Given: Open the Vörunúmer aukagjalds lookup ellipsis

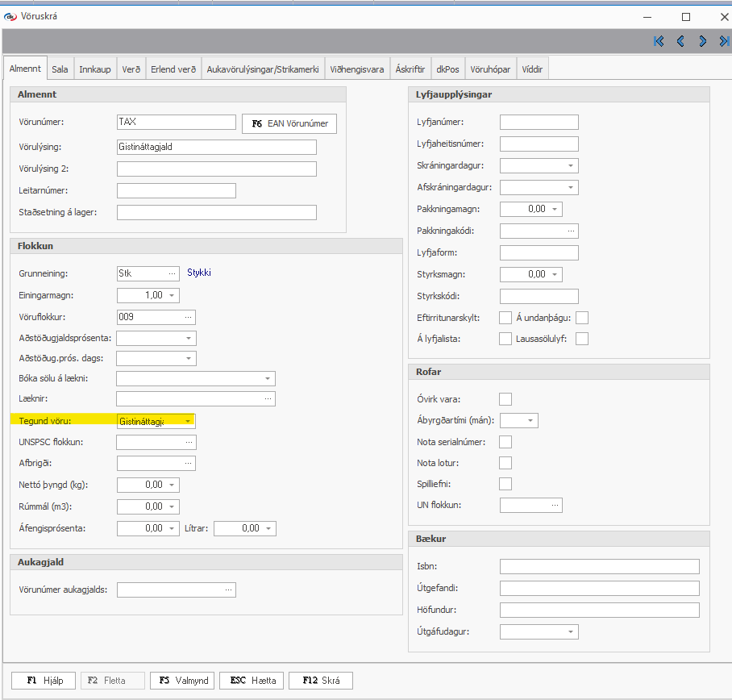Looking at the screenshot, I should coord(229,590).
